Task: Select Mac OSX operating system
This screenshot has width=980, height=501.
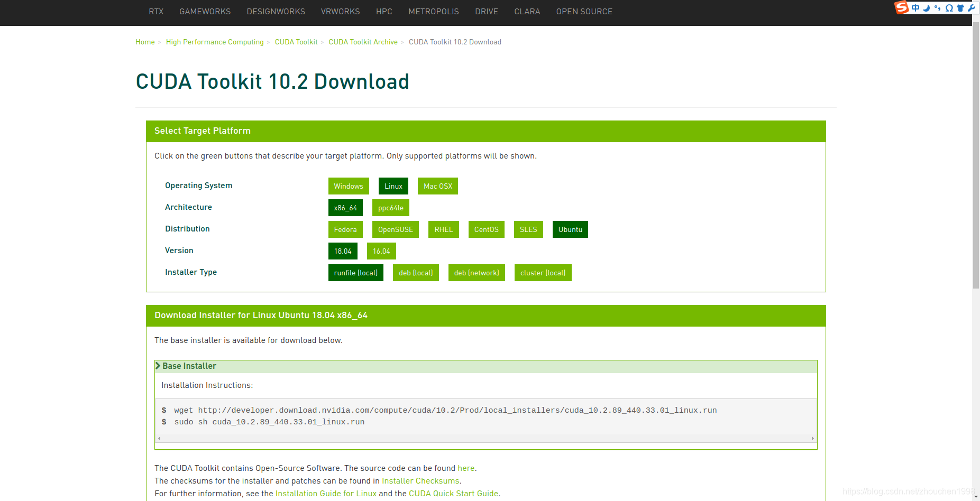Action: point(438,186)
